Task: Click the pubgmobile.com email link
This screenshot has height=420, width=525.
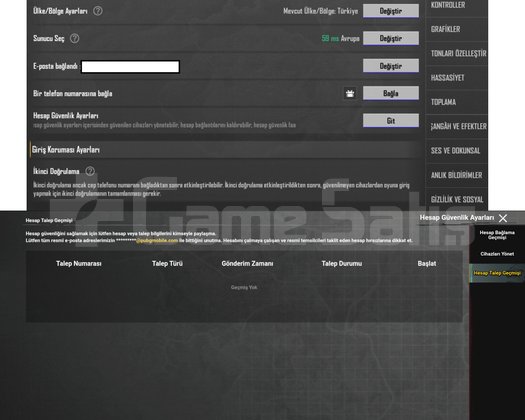Action: 157,240
